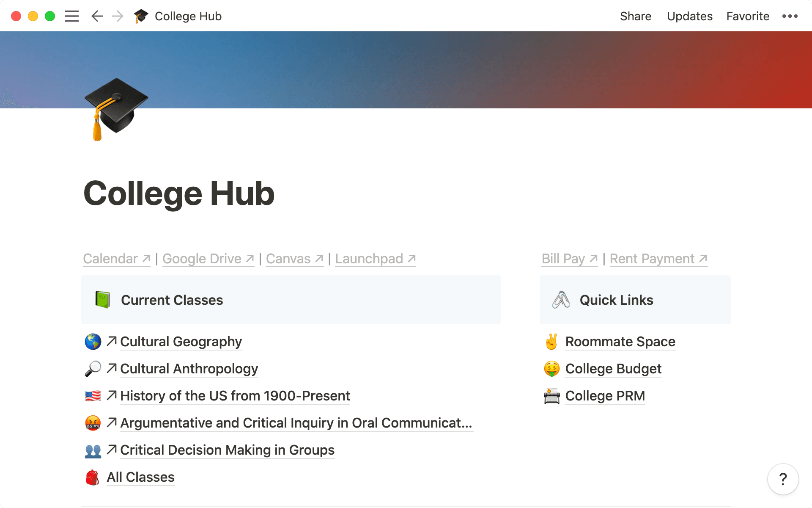This screenshot has height=508, width=812.
Task: Open the hamburger sidebar menu
Action: tap(72, 16)
